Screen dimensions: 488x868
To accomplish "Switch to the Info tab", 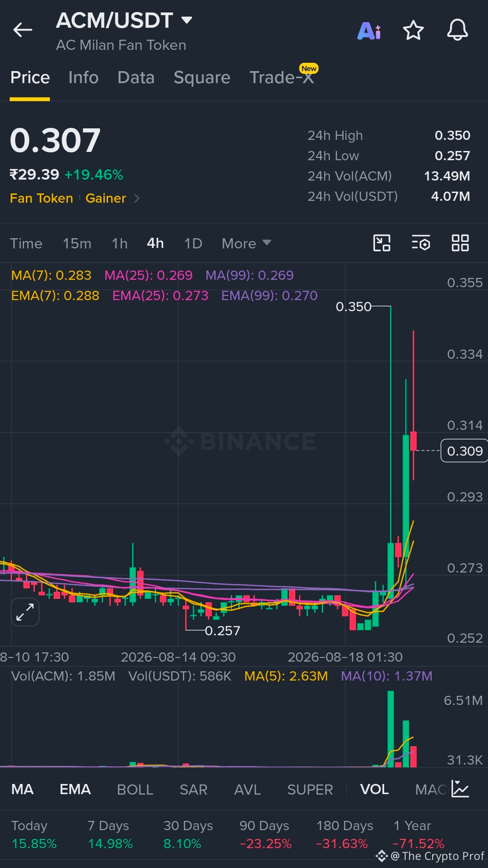I will pos(84,78).
